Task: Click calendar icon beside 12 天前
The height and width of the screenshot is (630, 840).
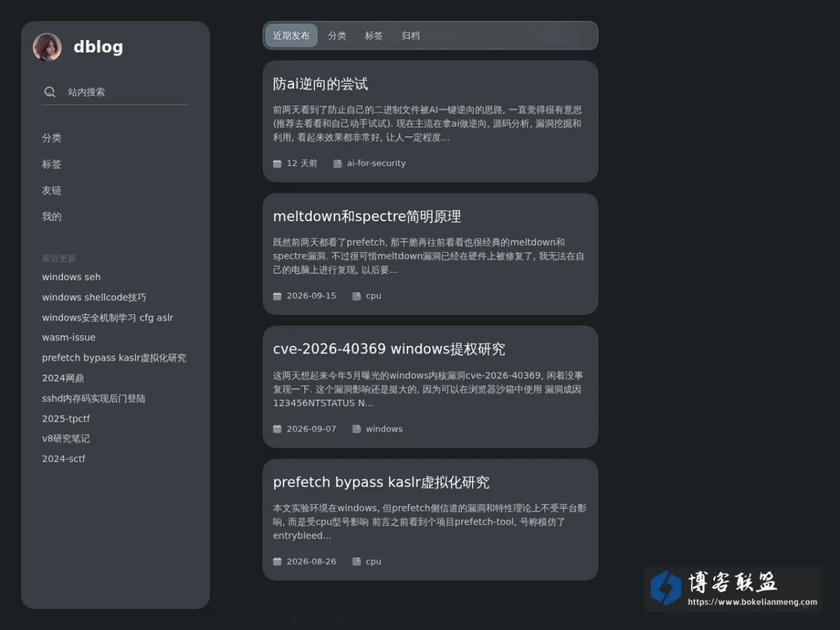Action: (x=277, y=164)
